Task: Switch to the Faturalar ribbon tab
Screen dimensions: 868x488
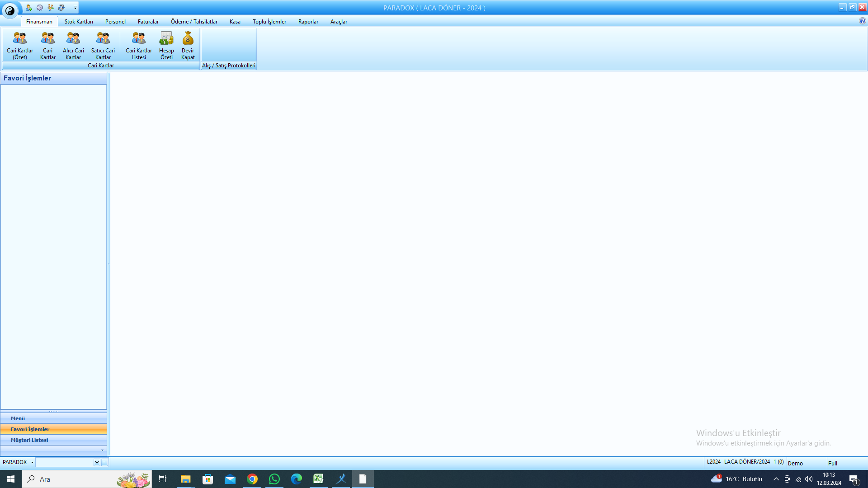Action: pyautogui.click(x=148, y=21)
